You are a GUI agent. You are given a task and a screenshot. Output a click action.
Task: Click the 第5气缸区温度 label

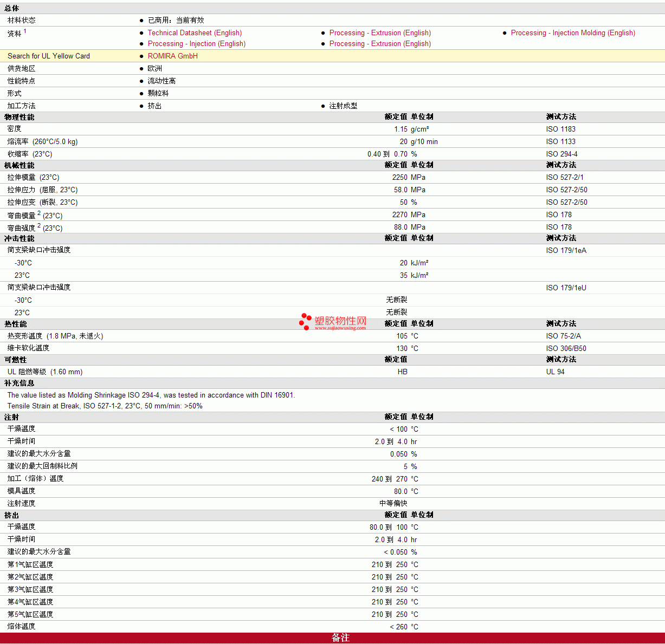30,615
